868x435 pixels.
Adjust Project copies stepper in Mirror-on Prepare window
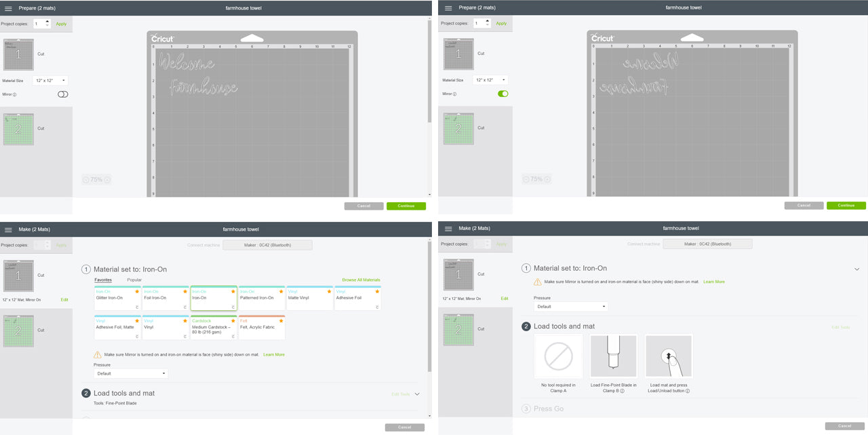(x=488, y=22)
